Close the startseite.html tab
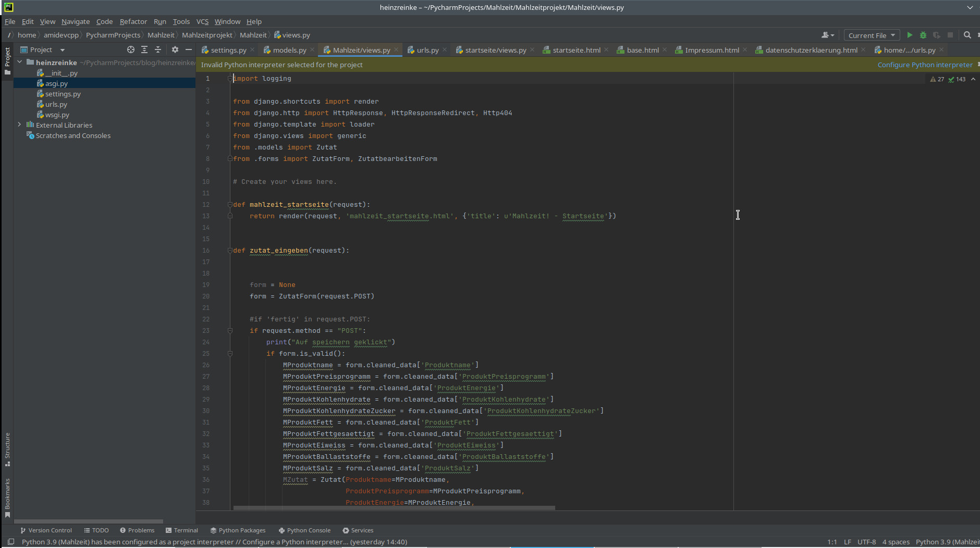Viewport: 980px width, 548px height. (x=606, y=50)
